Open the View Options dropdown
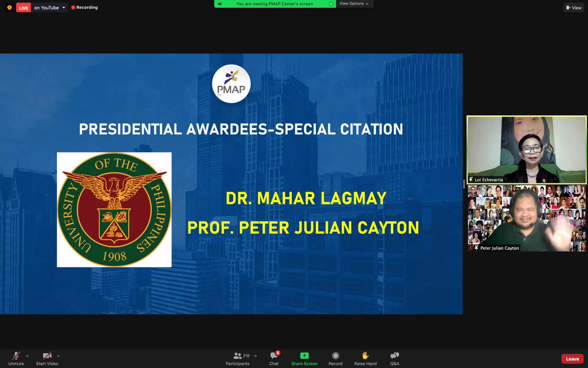Viewport: 588px width, 368px height. [354, 4]
